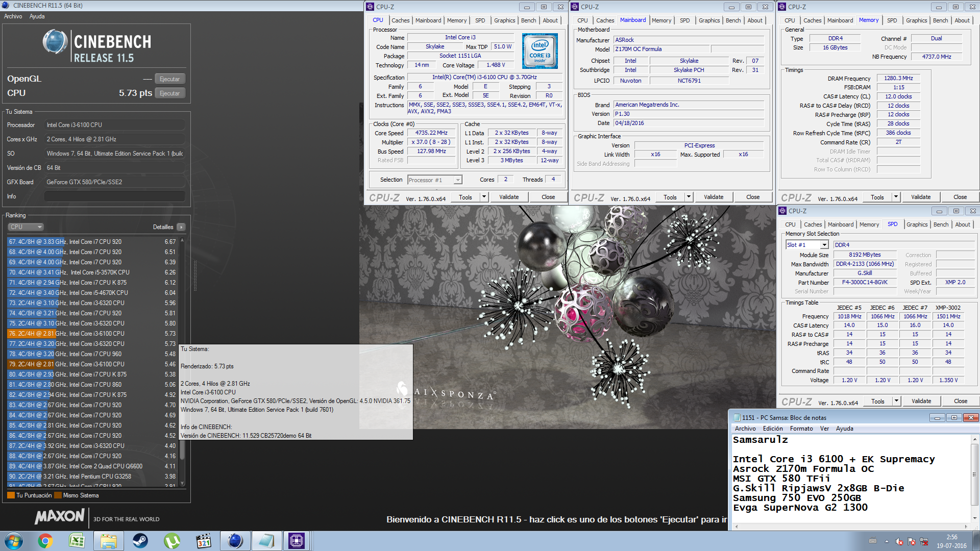Click Validate in the CPU window
Viewport: 980px width, 551px height.
coord(509,197)
